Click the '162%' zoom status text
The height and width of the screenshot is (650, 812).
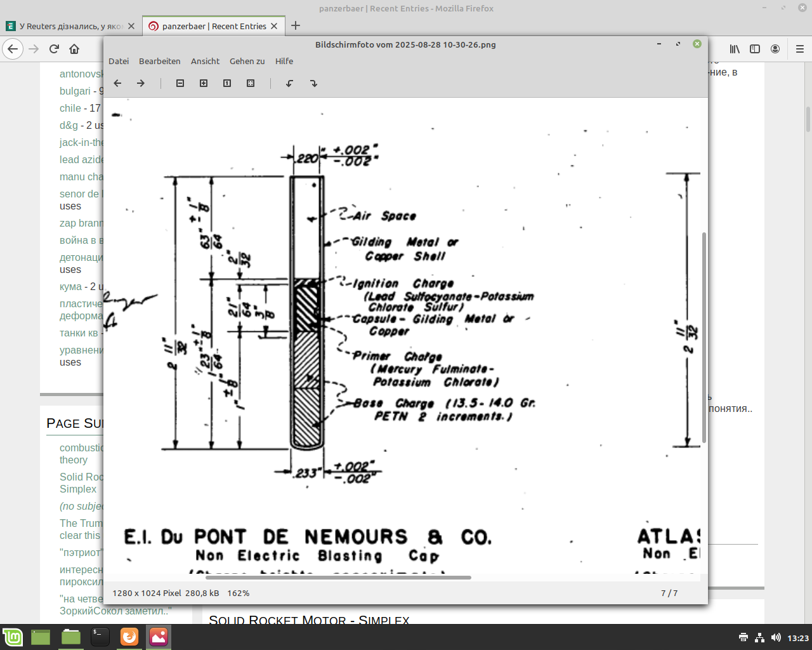238,593
